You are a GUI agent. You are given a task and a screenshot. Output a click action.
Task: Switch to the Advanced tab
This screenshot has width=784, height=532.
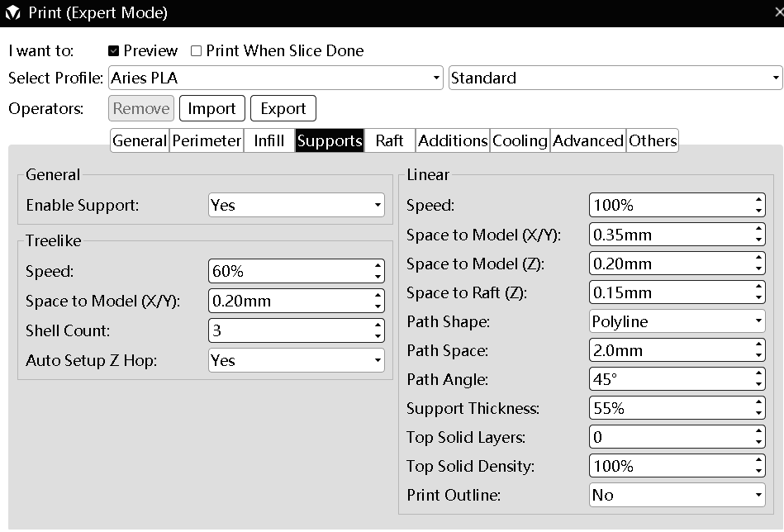pos(587,140)
